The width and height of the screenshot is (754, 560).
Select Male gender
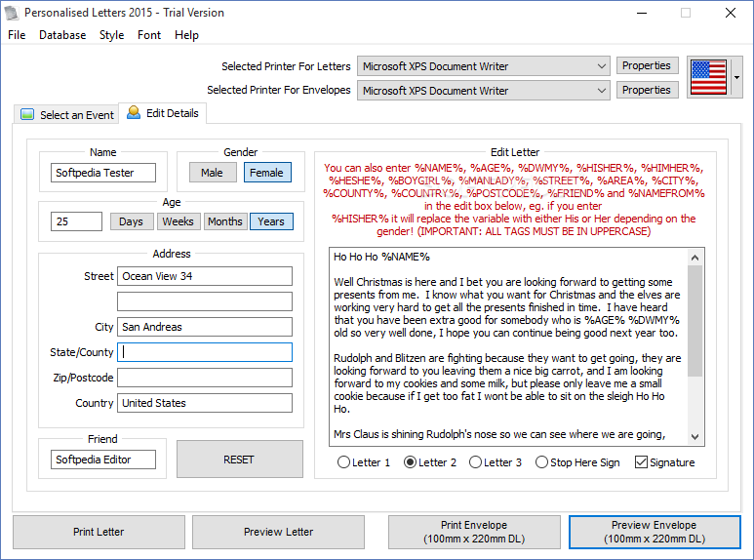213,173
